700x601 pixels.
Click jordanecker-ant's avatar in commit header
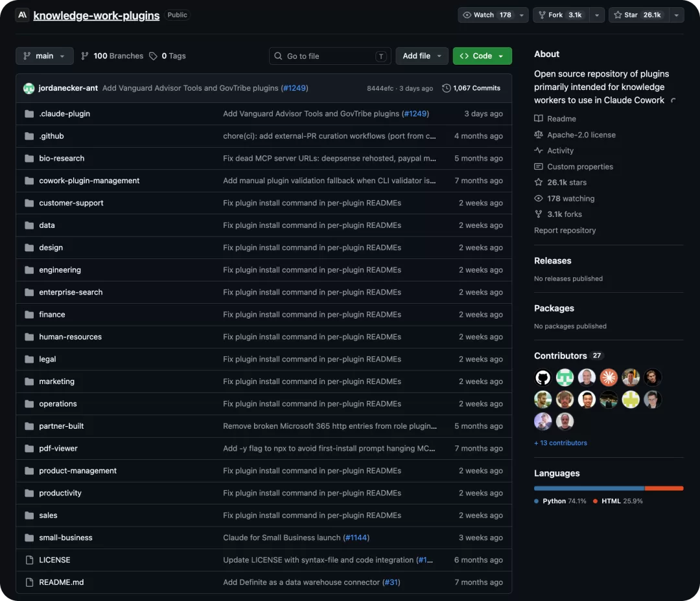29,88
